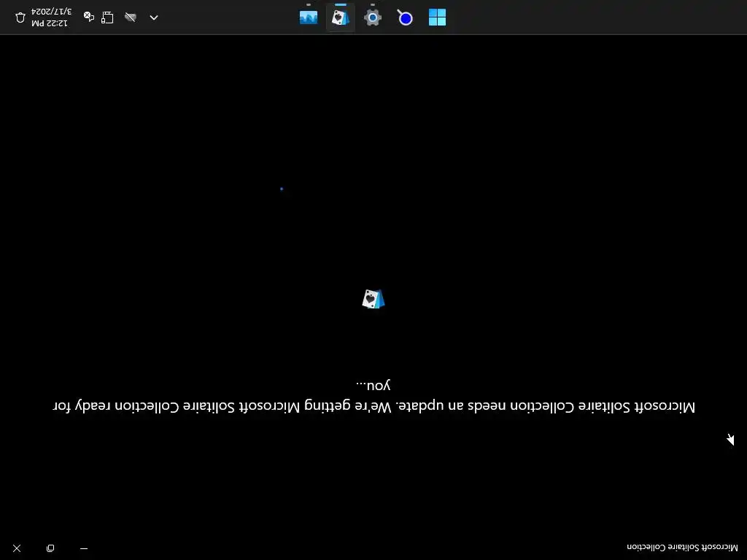747x560 pixels.
Task: Click the Microsoft Solitaire Collection title text
Action: coord(682,547)
